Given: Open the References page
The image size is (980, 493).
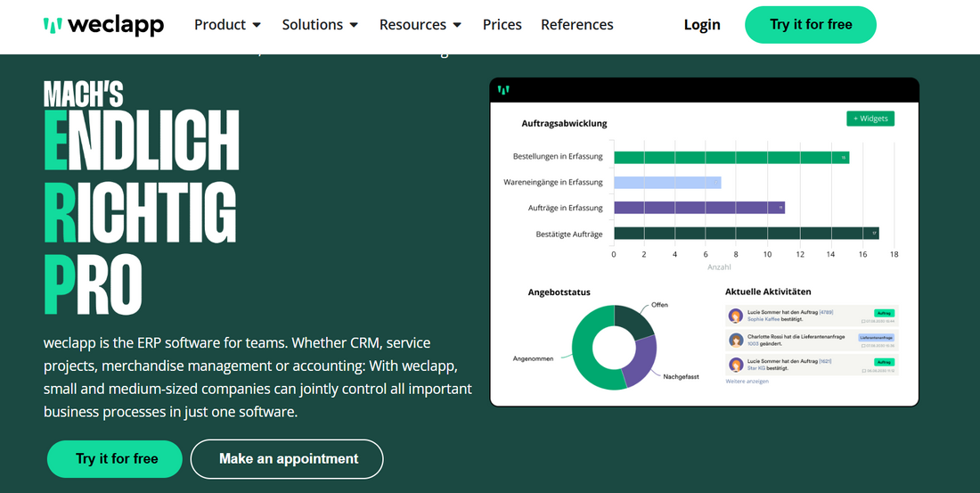Looking at the screenshot, I should [x=577, y=25].
